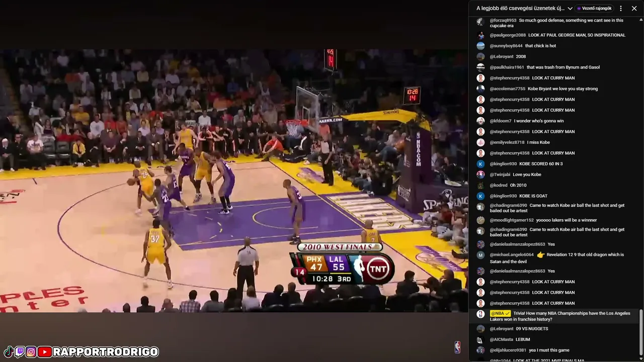Open the @kodred username
The height and width of the screenshot is (362, 644).
tap(499, 186)
